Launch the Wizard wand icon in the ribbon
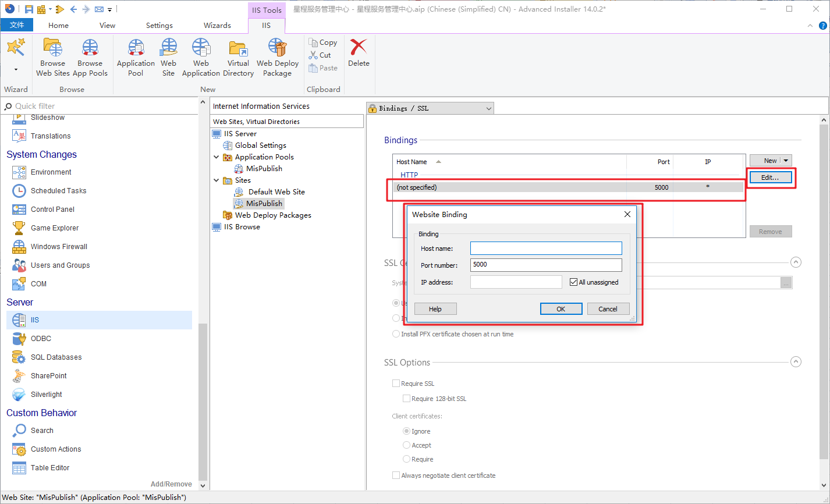This screenshot has width=830, height=504. 16,48
